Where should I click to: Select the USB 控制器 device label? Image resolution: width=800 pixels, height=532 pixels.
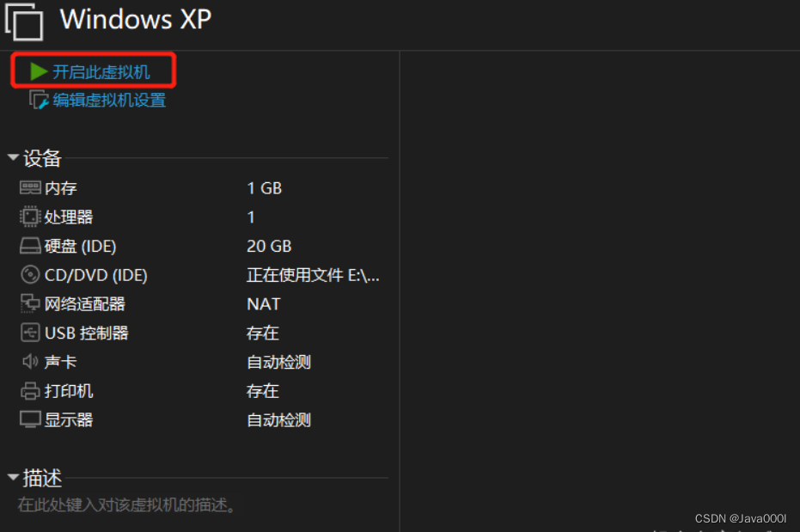pyautogui.click(x=86, y=333)
